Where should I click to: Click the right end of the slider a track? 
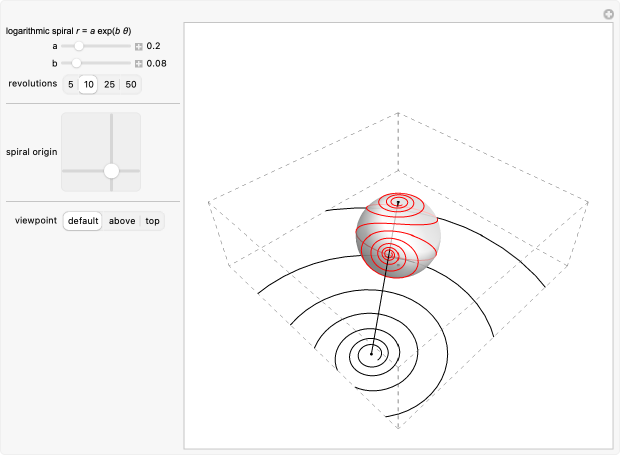point(130,46)
